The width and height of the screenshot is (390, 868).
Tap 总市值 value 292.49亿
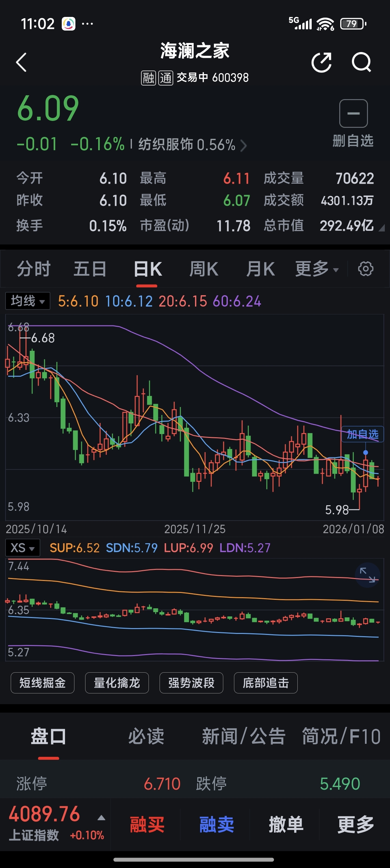click(347, 226)
